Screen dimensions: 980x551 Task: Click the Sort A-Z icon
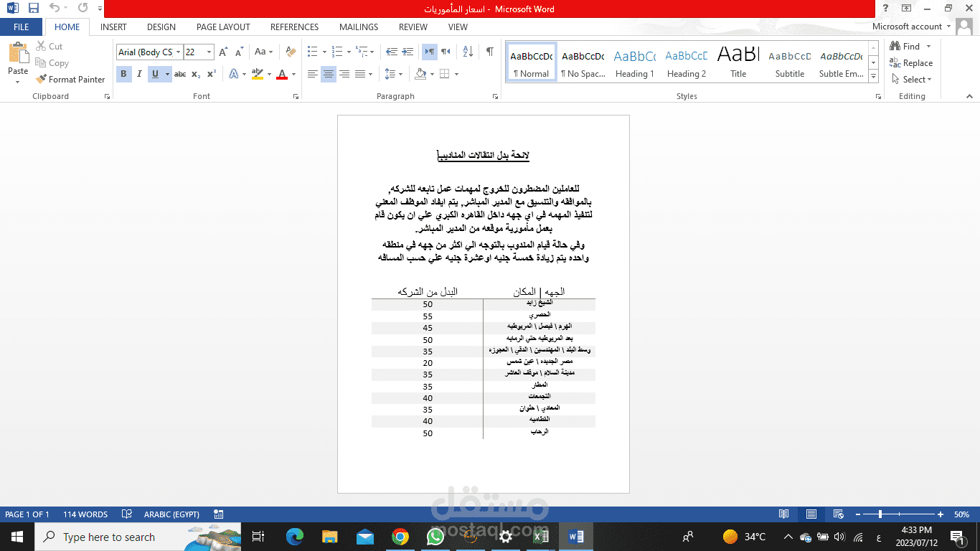(x=468, y=52)
